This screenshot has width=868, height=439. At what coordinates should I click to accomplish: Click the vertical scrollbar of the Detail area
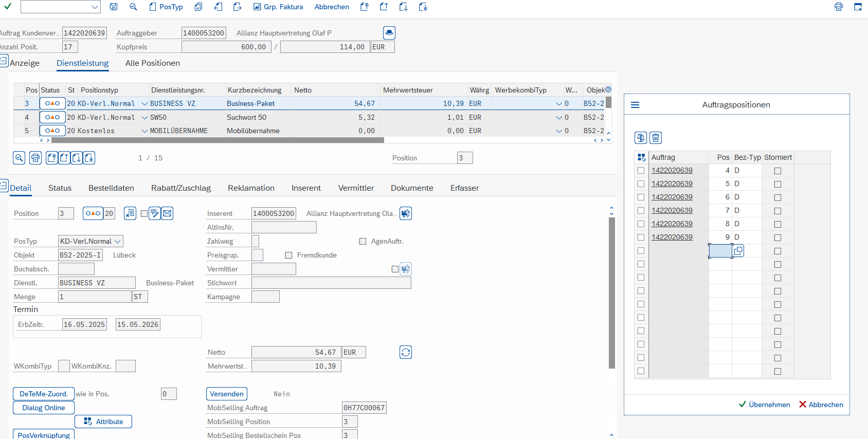[612, 293]
